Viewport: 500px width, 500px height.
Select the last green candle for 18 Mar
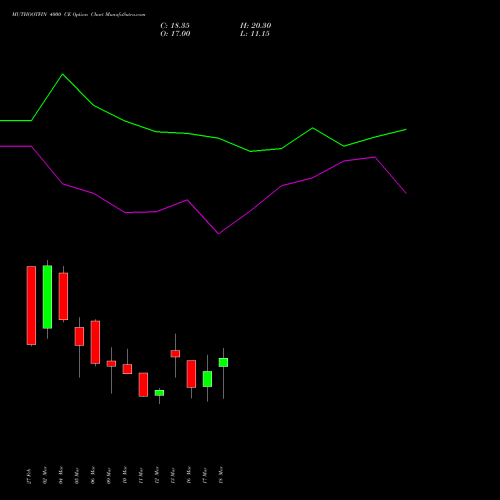tap(223, 363)
